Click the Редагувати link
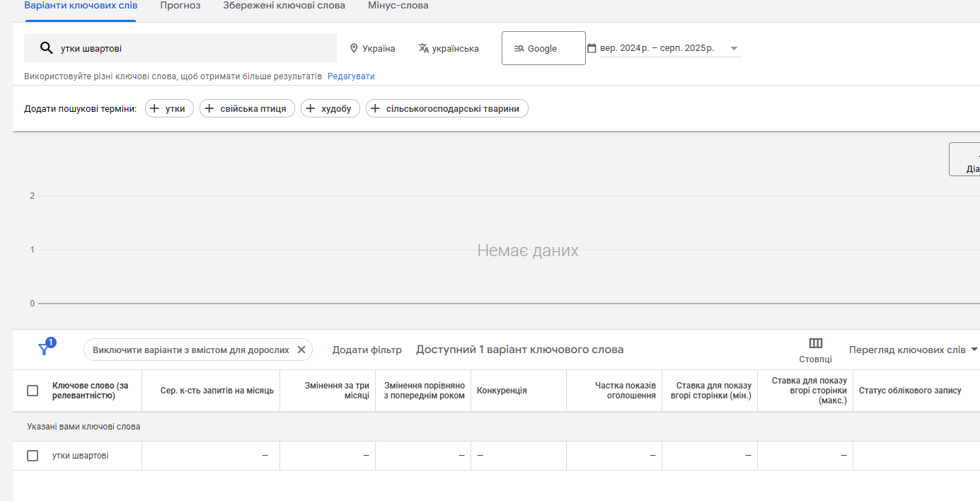The height and width of the screenshot is (501, 980). coord(351,76)
